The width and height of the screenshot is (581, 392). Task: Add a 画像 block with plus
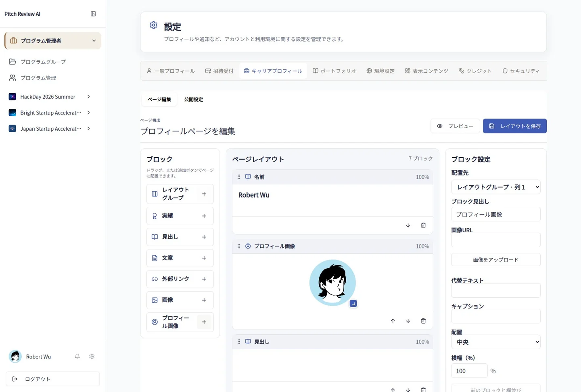point(204,300)
